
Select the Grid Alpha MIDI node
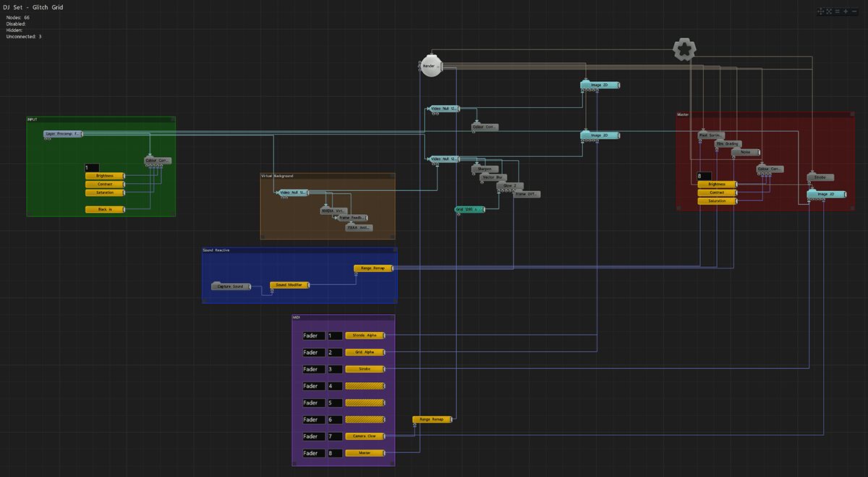click(x=365, y=353)
